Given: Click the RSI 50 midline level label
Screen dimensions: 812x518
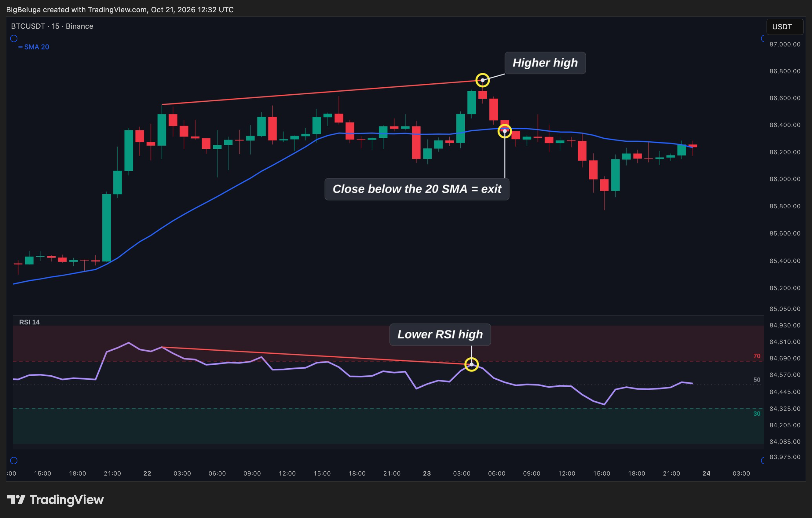Looking at the screenshot, I should [757, 380].
